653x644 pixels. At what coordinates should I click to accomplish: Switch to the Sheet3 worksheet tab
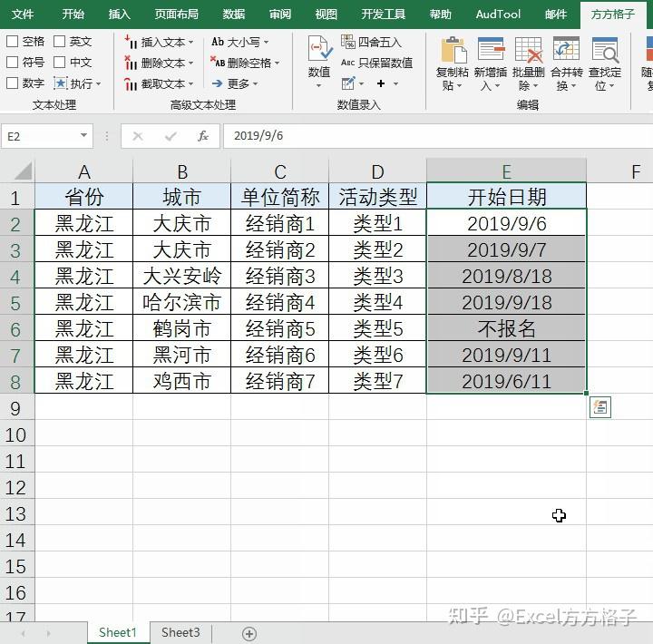(180, 633)
